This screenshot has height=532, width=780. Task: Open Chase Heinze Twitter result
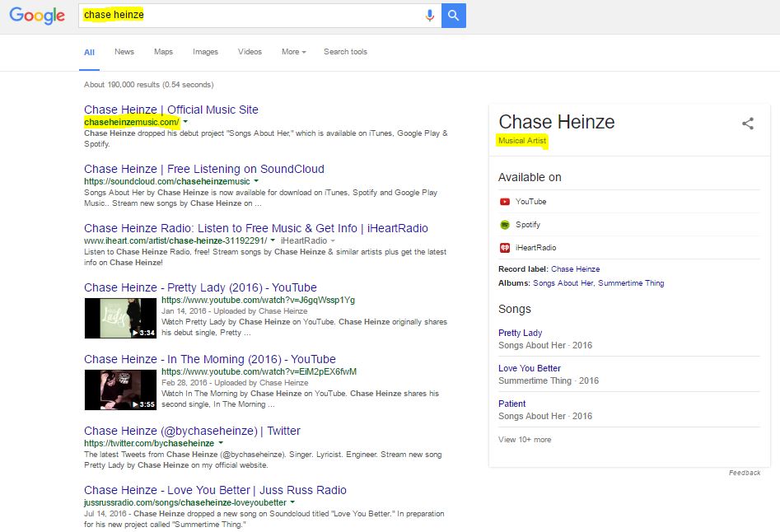[x=192, y=431]
